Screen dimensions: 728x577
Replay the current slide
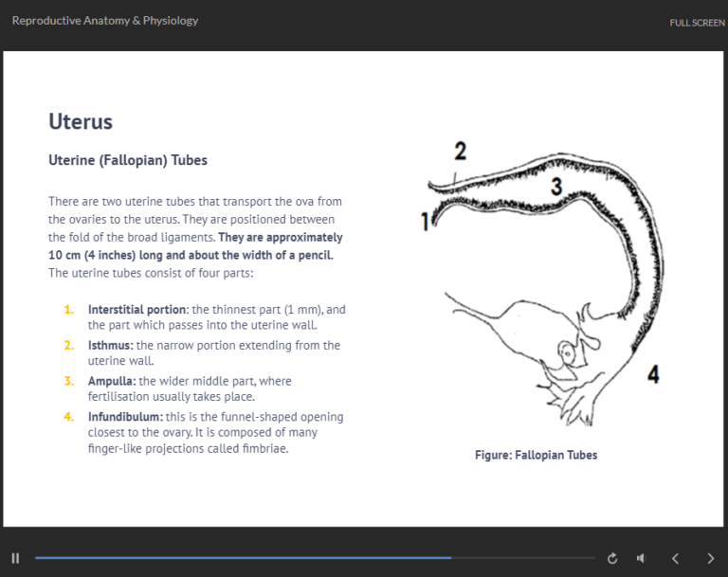[612, 558]
